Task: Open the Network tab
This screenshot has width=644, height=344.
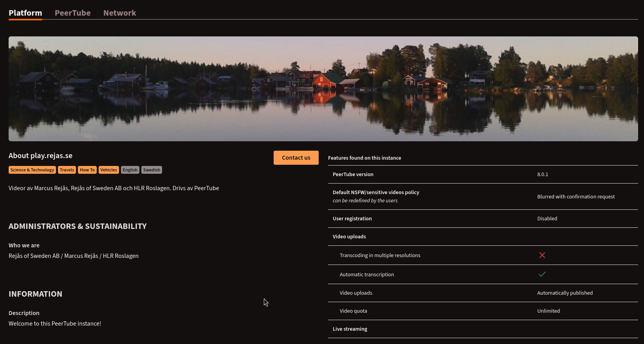Action: (119, 13)
